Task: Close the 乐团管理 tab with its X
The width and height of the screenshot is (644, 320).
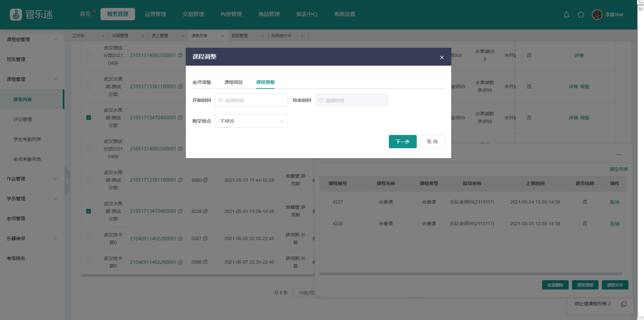Action: click(x=143, y=36)
